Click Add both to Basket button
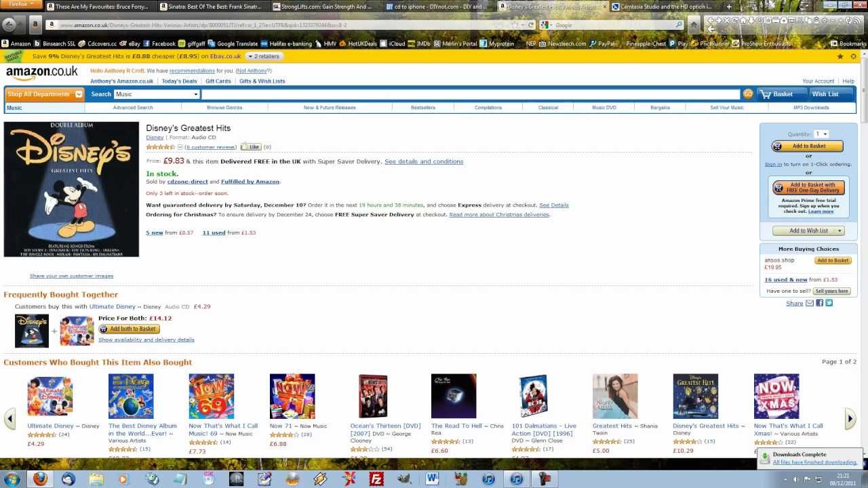 click(127, 329)
